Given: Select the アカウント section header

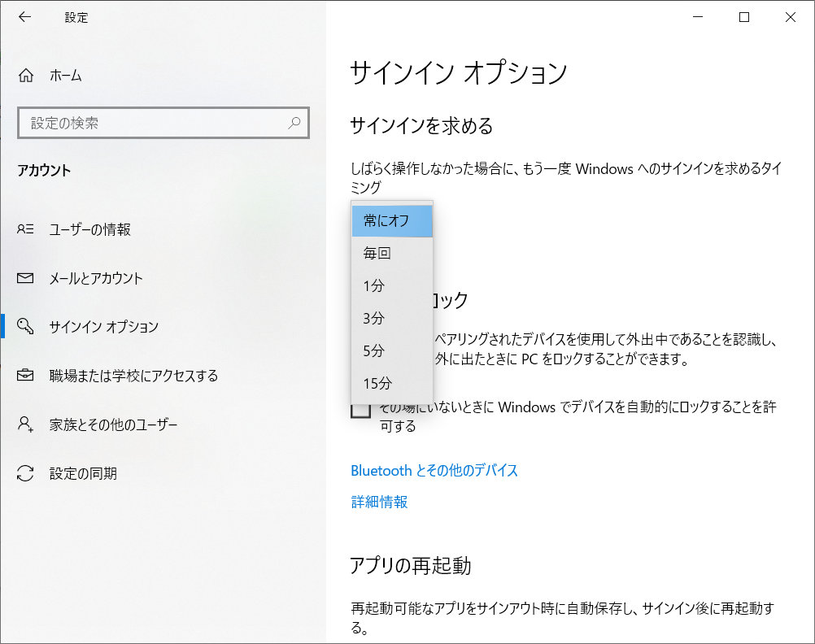Looking at the screenshot, I should (45, 171).
